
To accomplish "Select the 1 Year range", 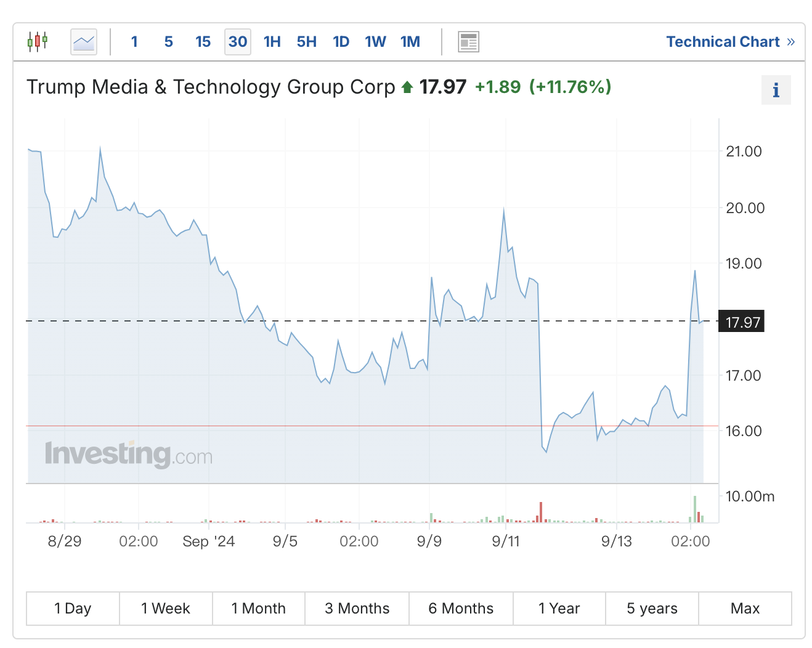I will coord(559,609).
